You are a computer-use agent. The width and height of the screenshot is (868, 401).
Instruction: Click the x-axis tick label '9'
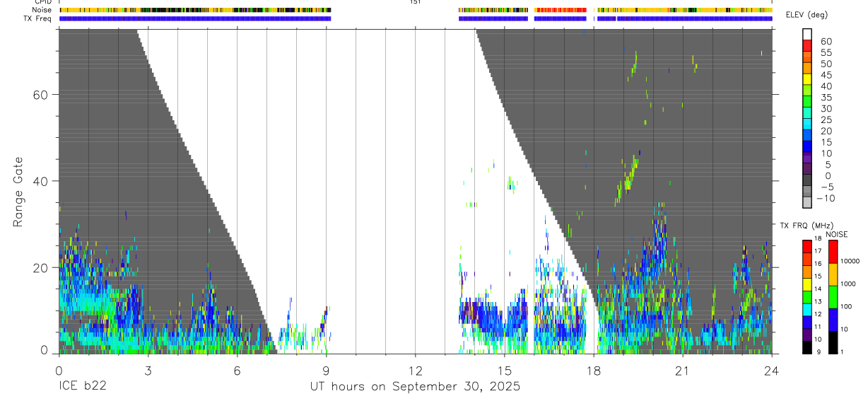click(326, 371)
